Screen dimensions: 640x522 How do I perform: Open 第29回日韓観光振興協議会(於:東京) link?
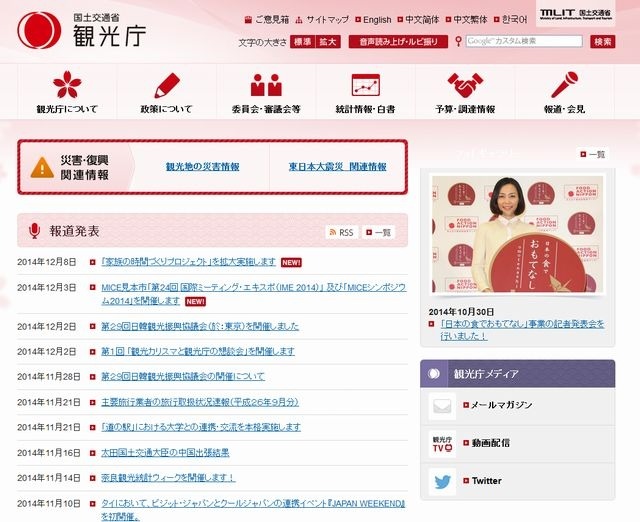pos(200,327)
